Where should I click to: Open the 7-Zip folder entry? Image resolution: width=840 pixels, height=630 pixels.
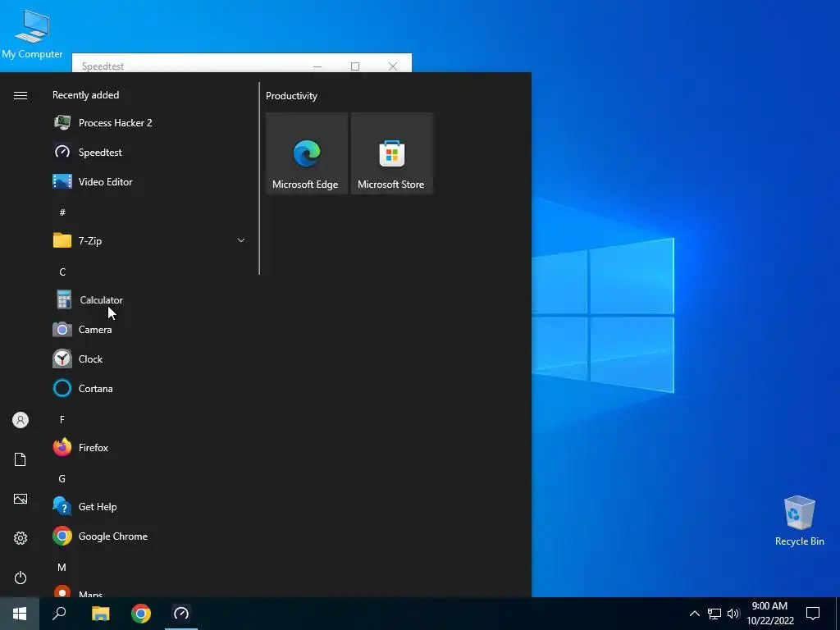(150, 240)
